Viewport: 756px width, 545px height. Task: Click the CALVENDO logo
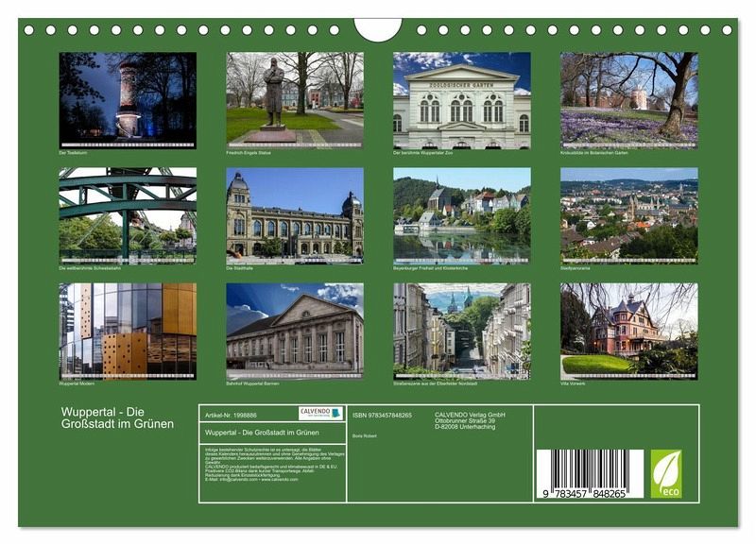[320, 414]
